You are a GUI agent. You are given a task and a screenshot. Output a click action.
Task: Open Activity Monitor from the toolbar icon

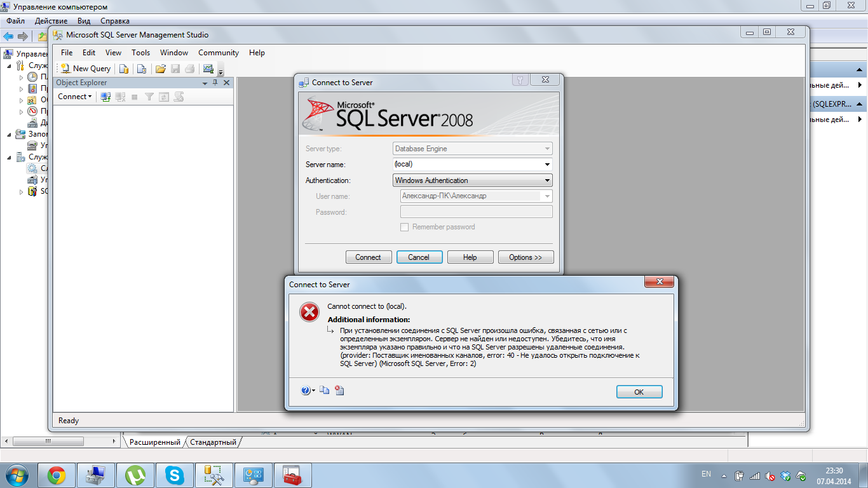(x=208, y=69)
